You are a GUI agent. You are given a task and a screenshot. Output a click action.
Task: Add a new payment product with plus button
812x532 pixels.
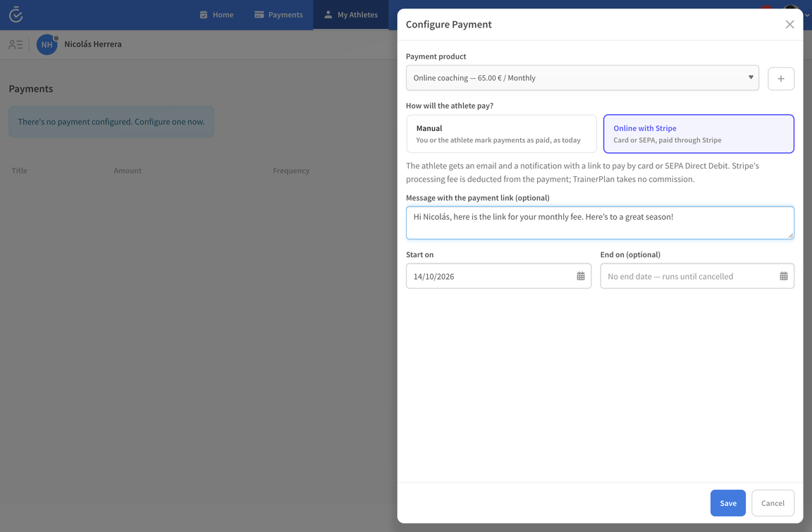(x=781, y=79)
